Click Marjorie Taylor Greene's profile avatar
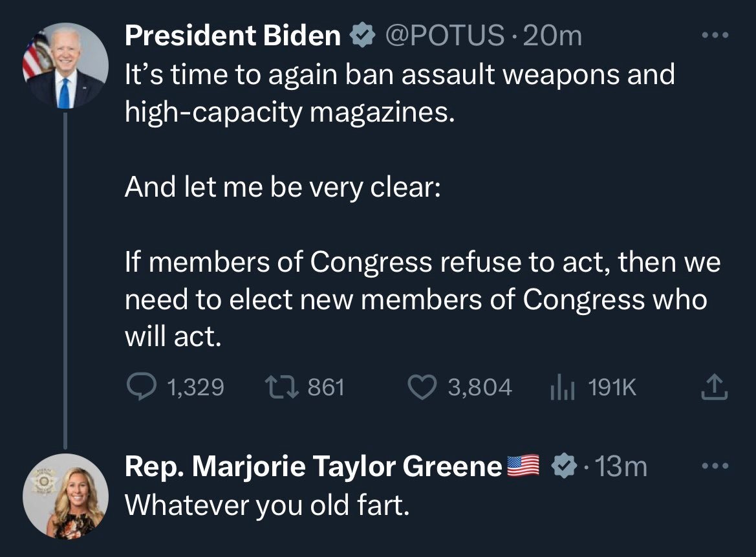 coord(65,495)
